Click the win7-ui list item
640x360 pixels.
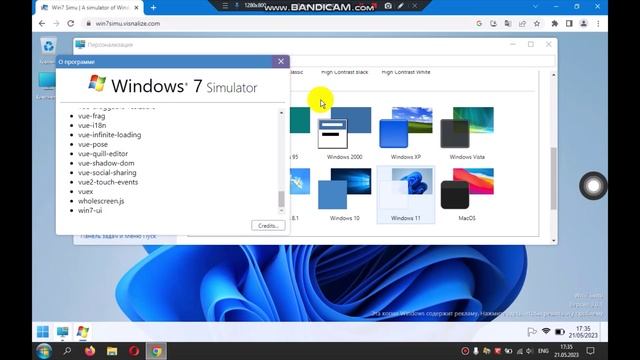[x=90, y=210]
